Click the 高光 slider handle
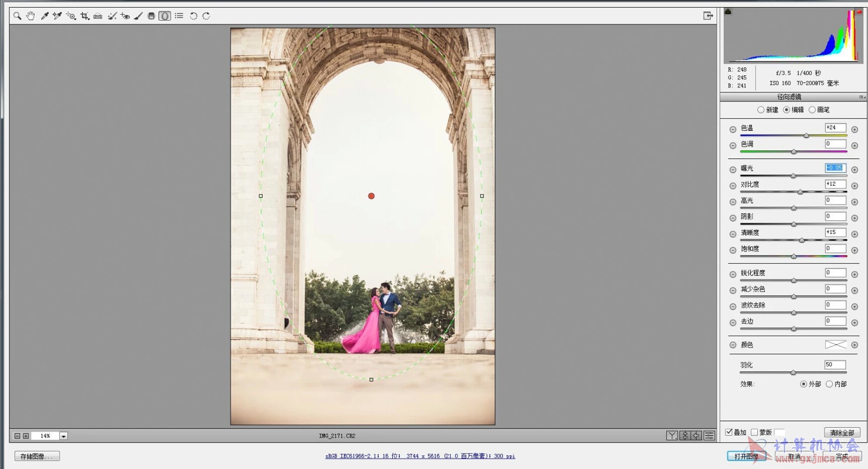The width and height of the screenshot is (868, 469). (x=794, y=208)
